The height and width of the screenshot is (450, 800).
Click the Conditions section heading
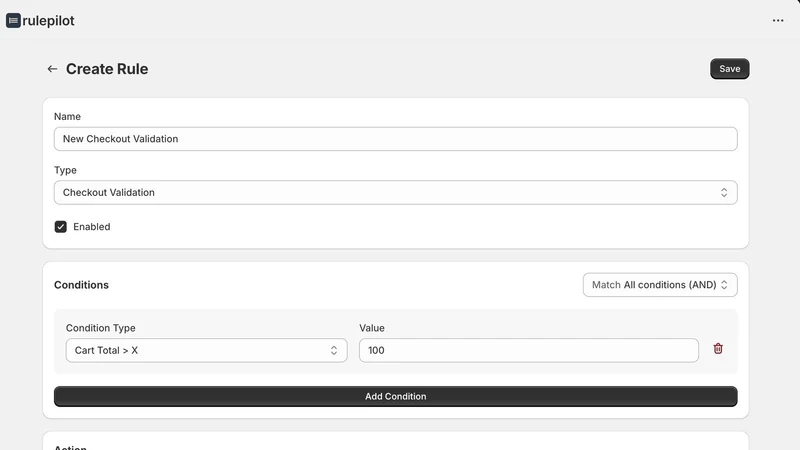tap(81, 285)
